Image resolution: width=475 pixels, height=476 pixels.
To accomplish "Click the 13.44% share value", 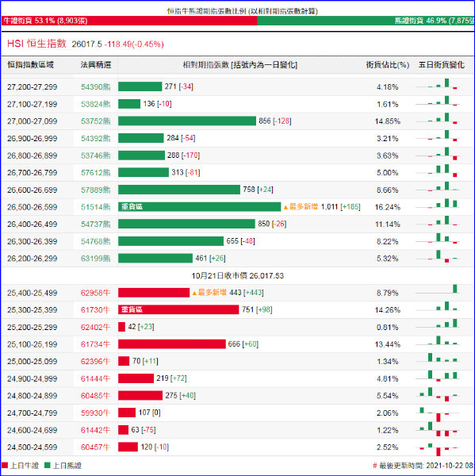I will (388, 344).
